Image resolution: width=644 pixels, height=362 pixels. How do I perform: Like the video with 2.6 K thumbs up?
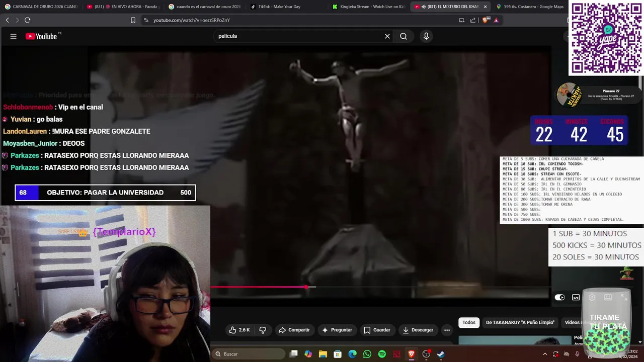coord(239,330)
